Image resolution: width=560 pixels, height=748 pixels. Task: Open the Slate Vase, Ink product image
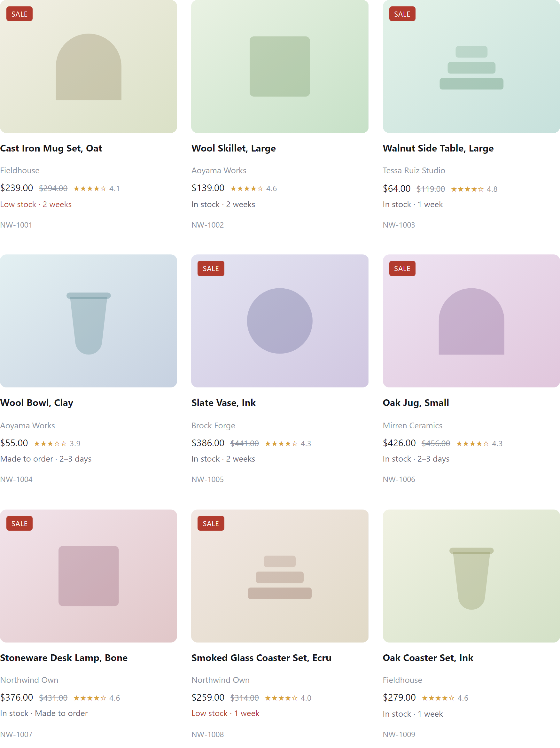pos(280,321)
